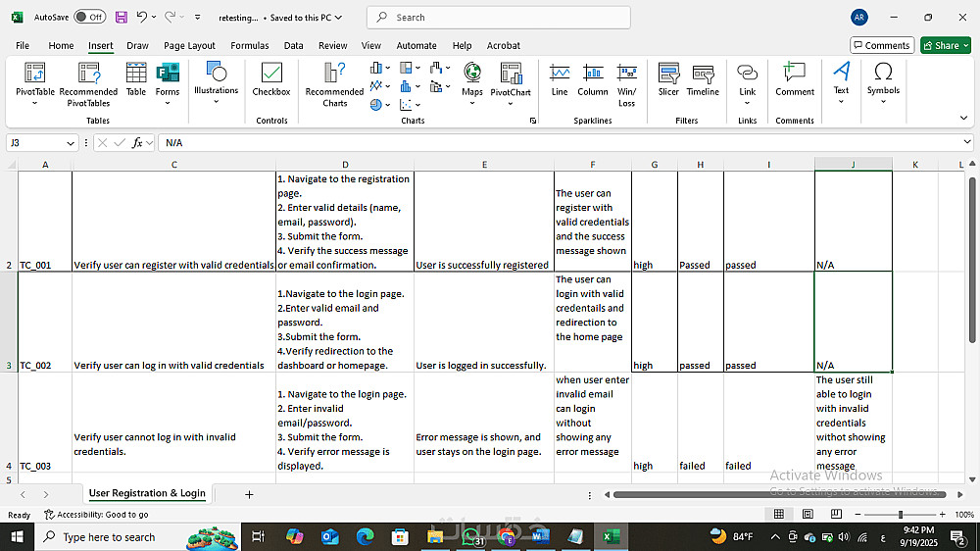980x551 pixels.
Task: Click the vertical scrollbar thumb
Action: point(972,260)
